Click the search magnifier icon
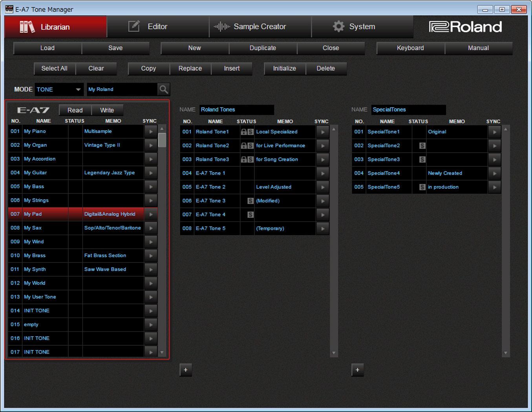 pos(164,89)
